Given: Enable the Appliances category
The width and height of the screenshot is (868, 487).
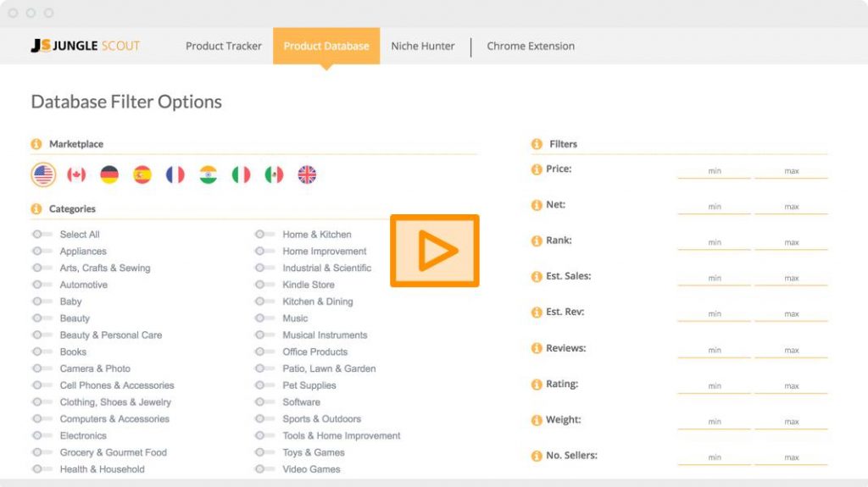Looking at the screenshot, I should click(42, 251).
